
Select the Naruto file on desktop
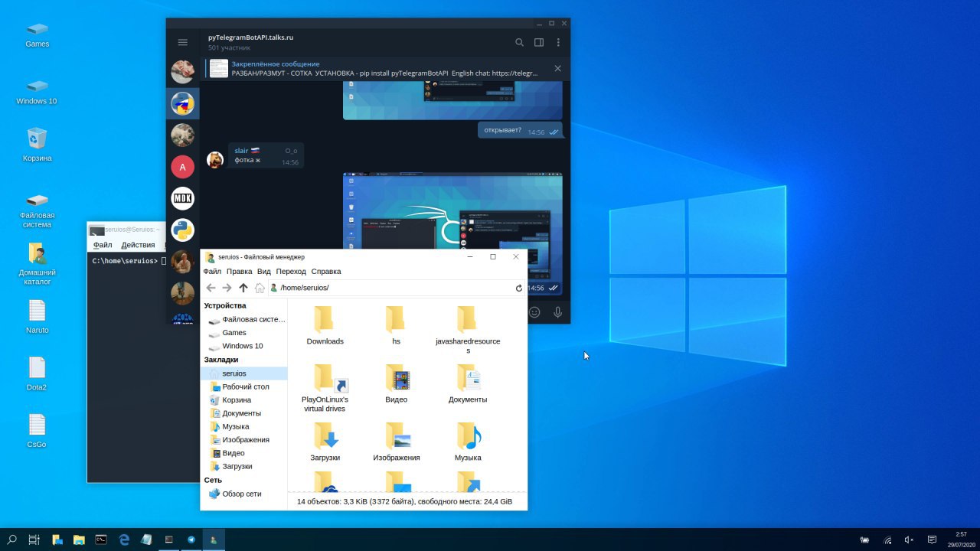(38, 317)
